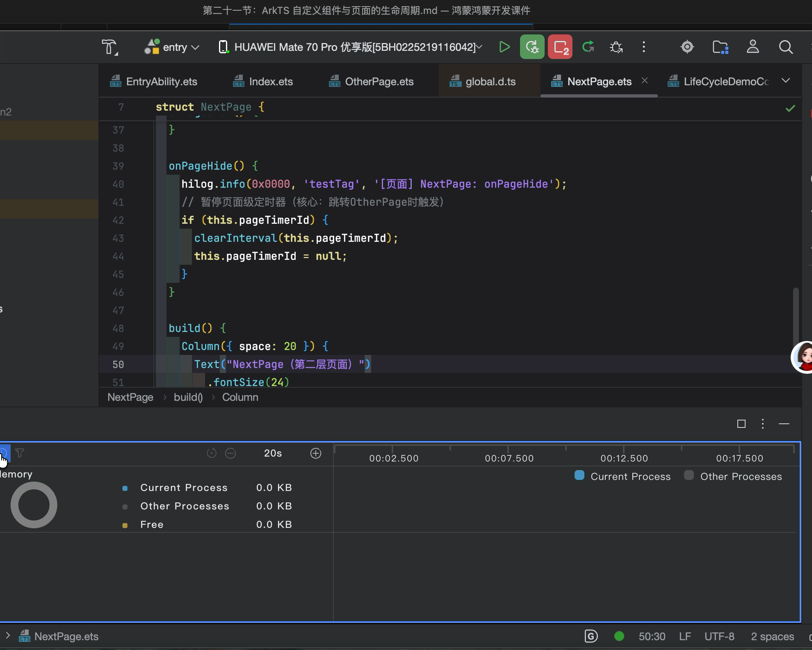Click the hot reload refresh-arrow icon

[x=588, y=47]
